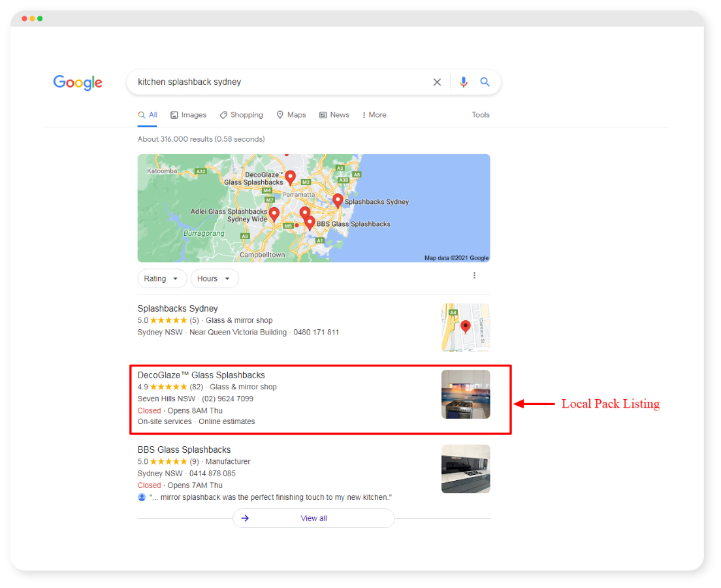Screen dimensions: 721x588
Task: Open three-dot options above local listings
Action: coord(475,275)
